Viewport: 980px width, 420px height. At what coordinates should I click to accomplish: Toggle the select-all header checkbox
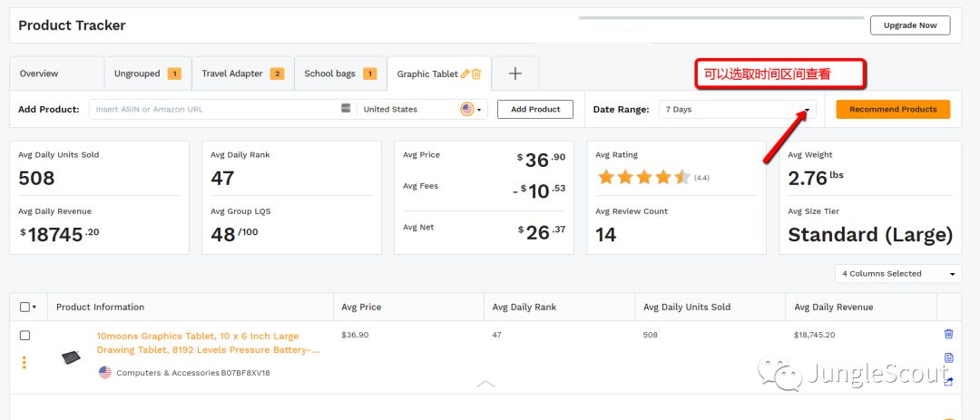pos(24,307)
